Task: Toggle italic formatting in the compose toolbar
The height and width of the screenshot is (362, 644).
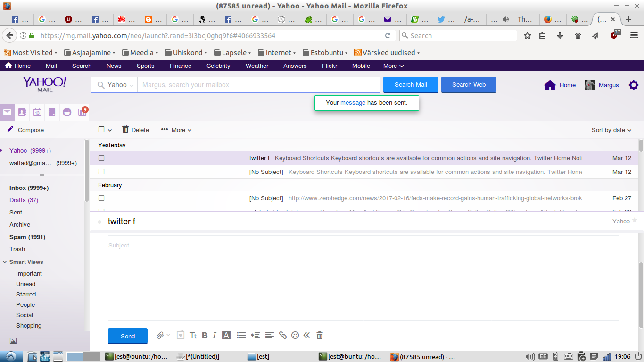Action: pos(215,336)
